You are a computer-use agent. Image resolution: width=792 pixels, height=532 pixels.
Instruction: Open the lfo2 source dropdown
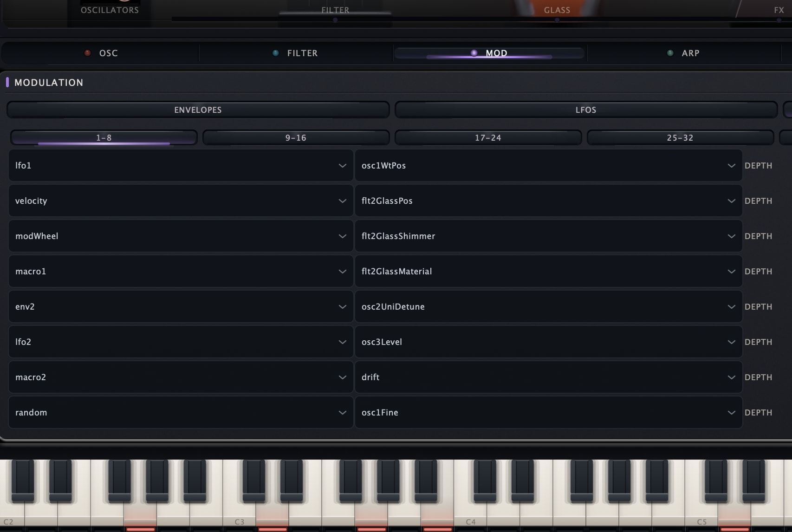(181, 342)
